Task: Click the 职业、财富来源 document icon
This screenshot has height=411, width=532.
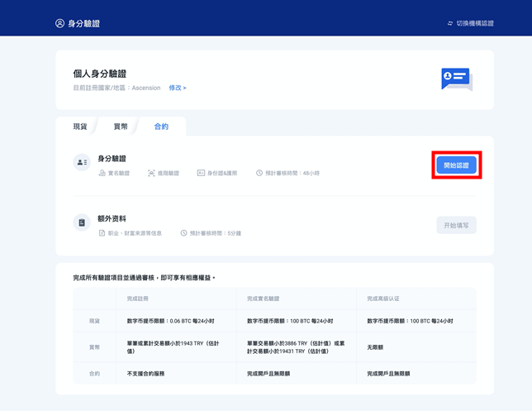Action: point(102,233)
